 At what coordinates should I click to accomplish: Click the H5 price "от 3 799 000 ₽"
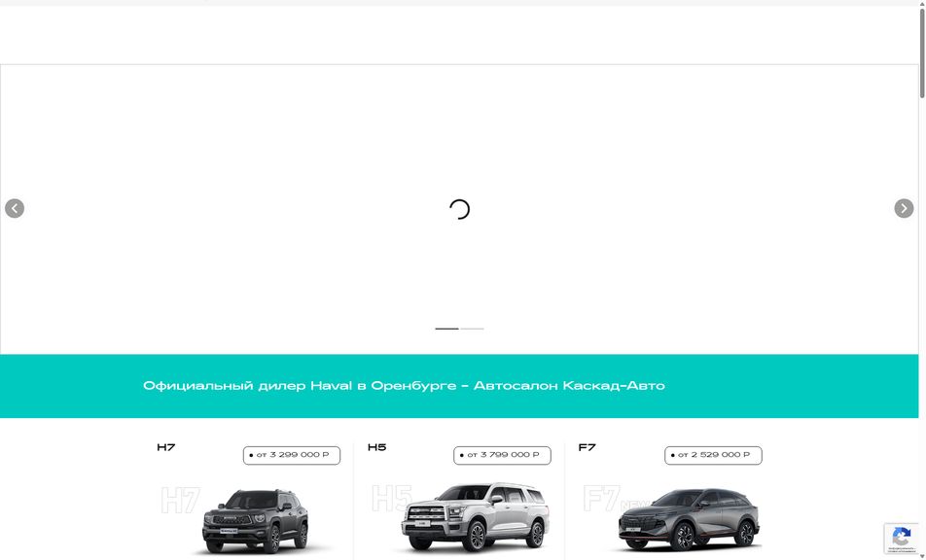click(503, 455)
